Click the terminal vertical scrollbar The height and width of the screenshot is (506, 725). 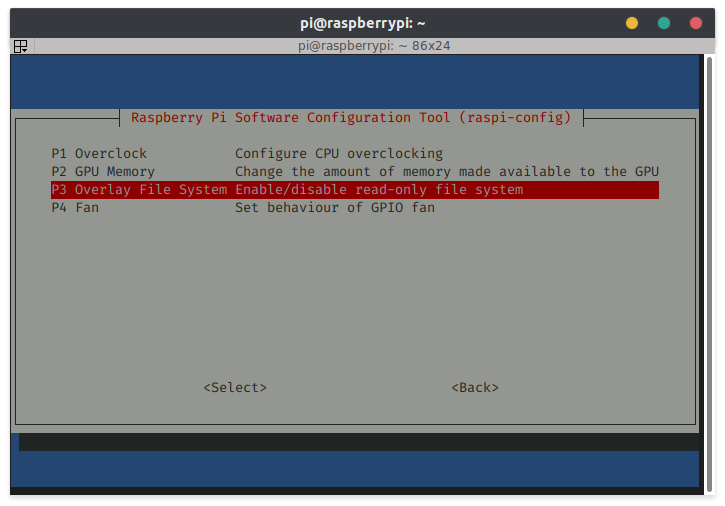pyautogui.click(x=709, y=275)
